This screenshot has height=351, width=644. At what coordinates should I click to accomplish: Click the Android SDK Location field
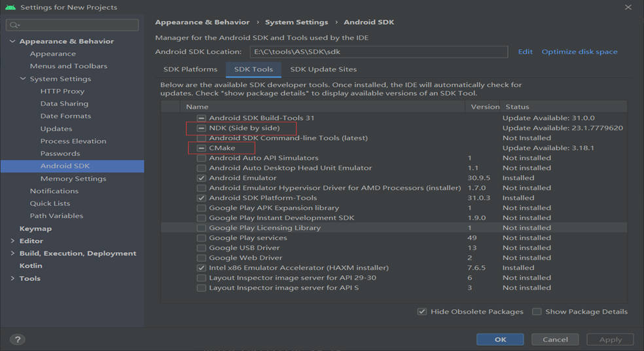379,52
